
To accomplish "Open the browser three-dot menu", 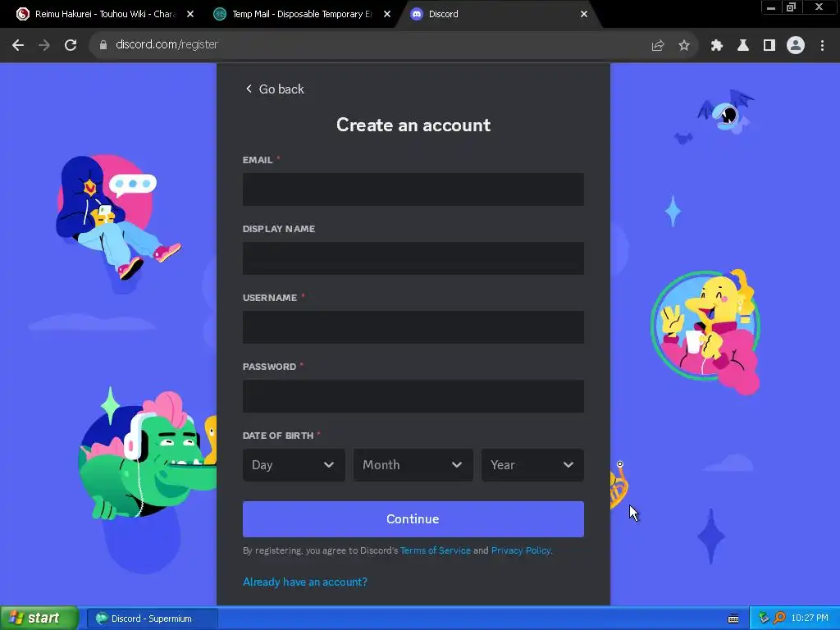I will coord(822,46).
